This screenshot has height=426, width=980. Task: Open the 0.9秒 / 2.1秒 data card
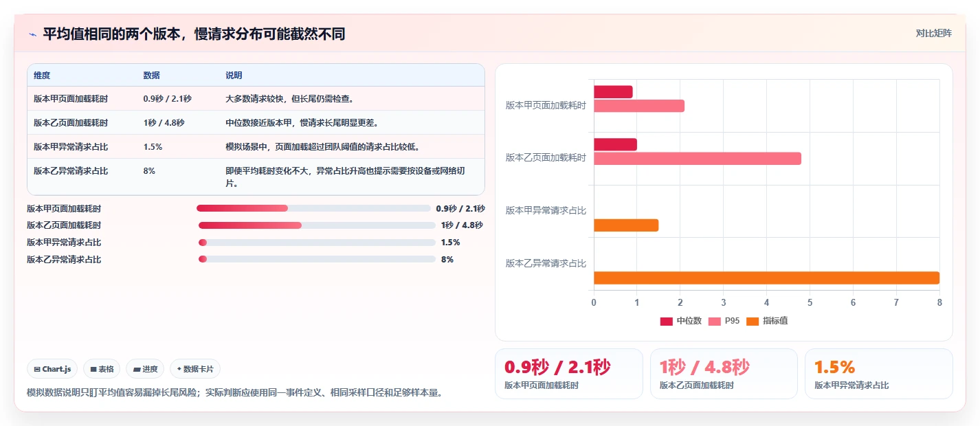coord(569,374)
